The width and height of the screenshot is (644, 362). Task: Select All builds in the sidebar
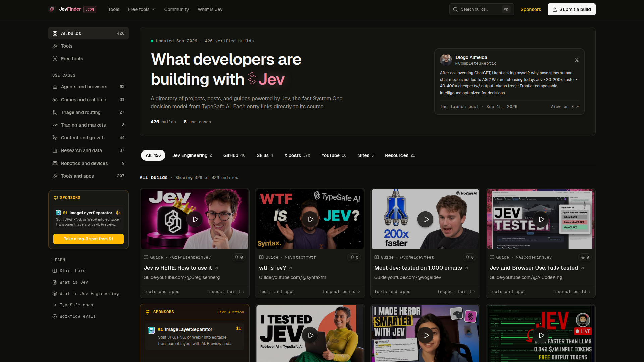point(89,33)
